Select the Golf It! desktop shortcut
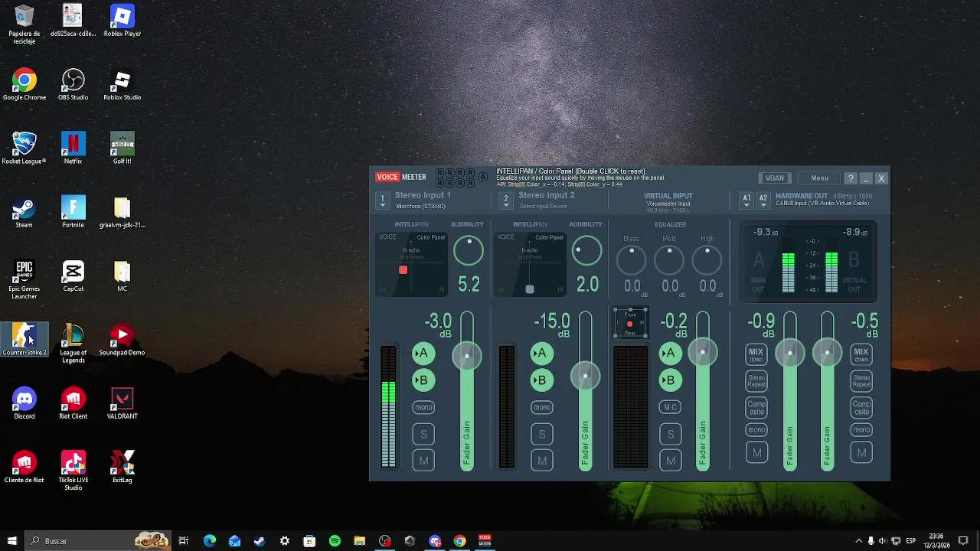Image resolution: width=980 pixels, height=551 pixels. (122, 148)
